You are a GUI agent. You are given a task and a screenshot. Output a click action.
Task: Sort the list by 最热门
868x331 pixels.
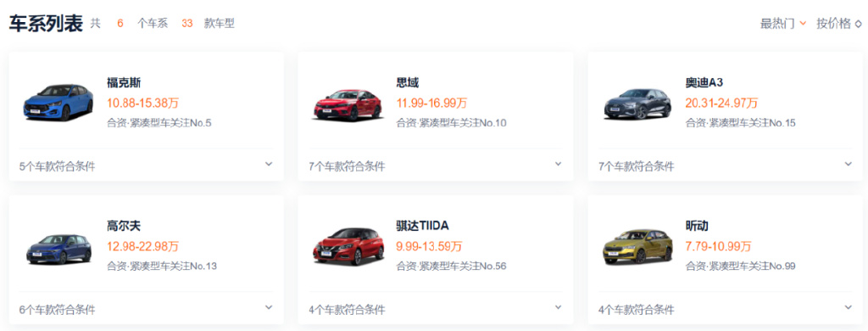[782, 24]
